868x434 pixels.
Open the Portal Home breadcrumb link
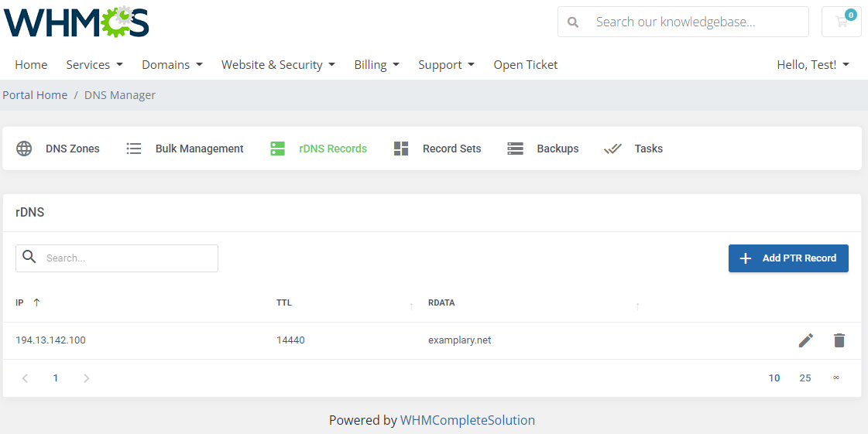35,95
